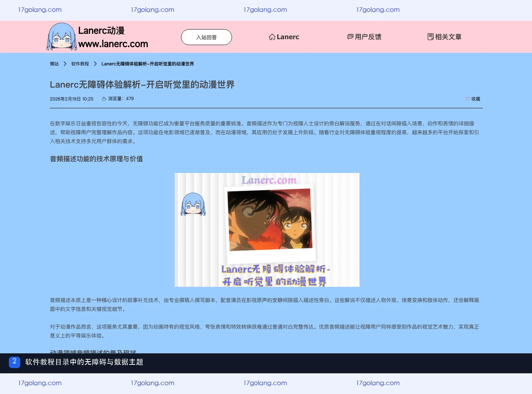This screenshot has height=394, width=532.
Task: Go to 软件教程 in the breadcrumb
Action: 80,64
